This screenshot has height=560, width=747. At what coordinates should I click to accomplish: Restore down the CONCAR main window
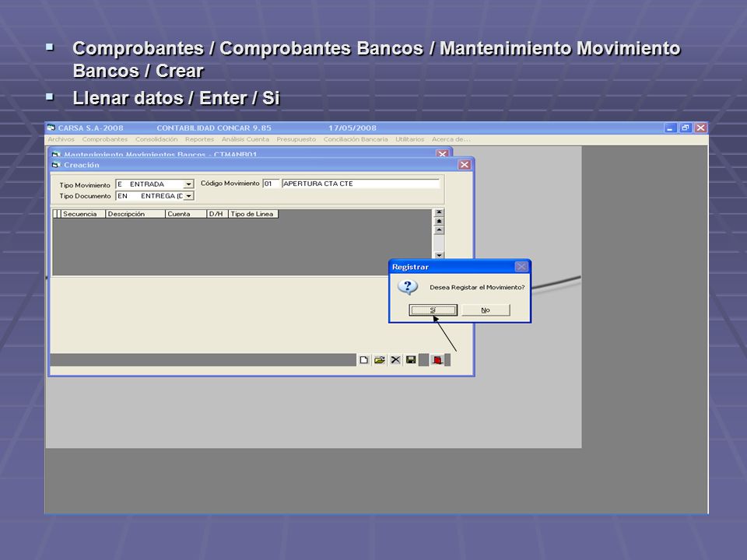click(686, 128)
